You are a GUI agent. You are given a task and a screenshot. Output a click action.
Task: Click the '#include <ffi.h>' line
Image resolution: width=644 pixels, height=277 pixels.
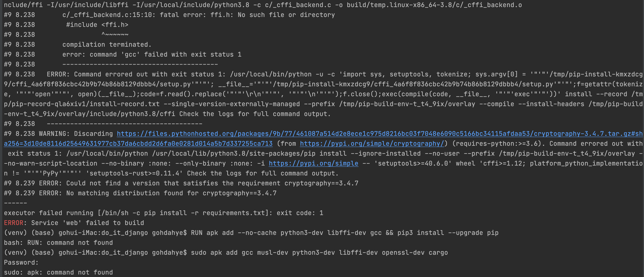click(x=97, y=25)
